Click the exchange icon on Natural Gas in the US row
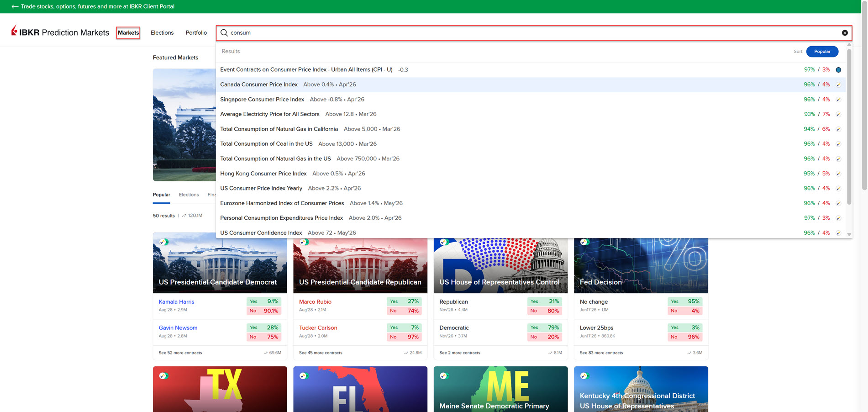Viewport: 868px width, 412px height. click(838, 159)
